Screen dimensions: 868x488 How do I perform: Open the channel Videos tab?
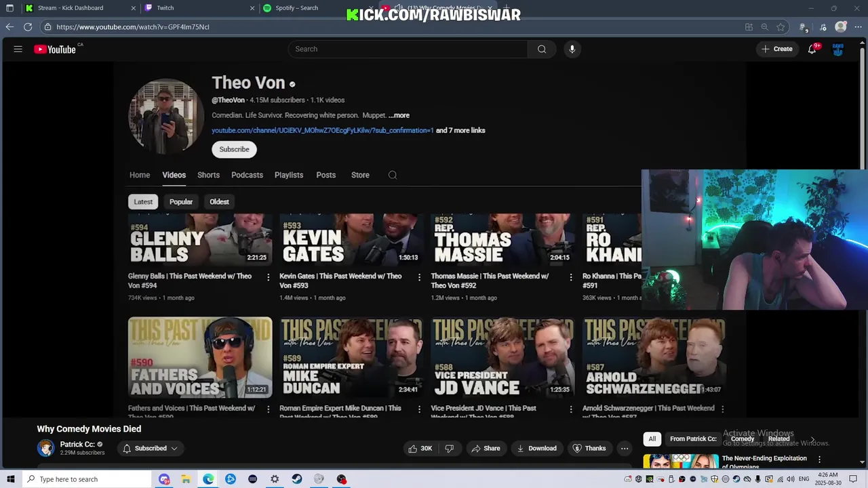coord(174,175)
